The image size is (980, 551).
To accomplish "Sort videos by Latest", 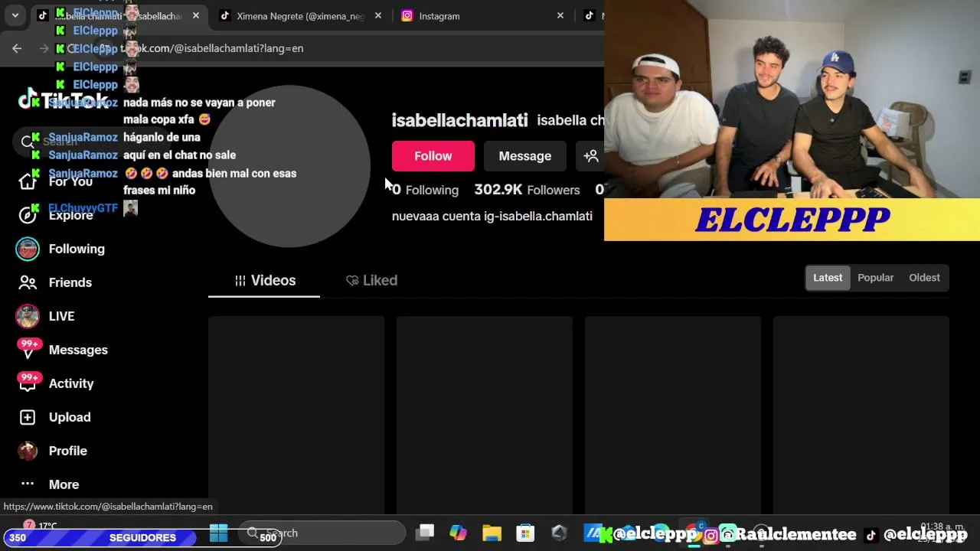I will (828, 278).
